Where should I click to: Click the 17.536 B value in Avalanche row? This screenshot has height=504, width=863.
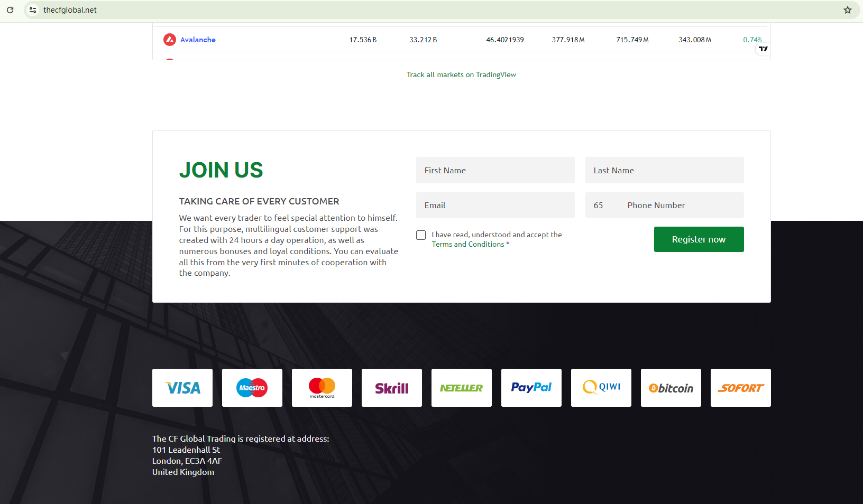pos(363,40)
